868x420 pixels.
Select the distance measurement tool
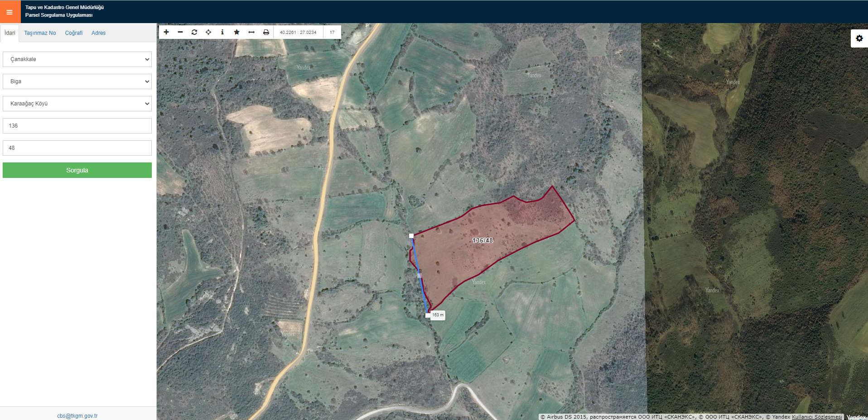pyautogui.click(x=251, y=32)
